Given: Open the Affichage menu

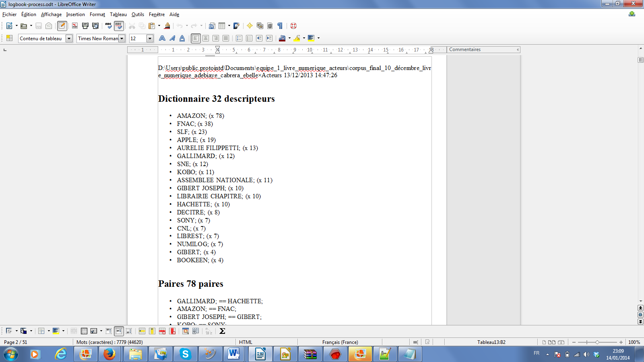Looking at the screenshot, I should pyautogui.click(x=51, y=14).
